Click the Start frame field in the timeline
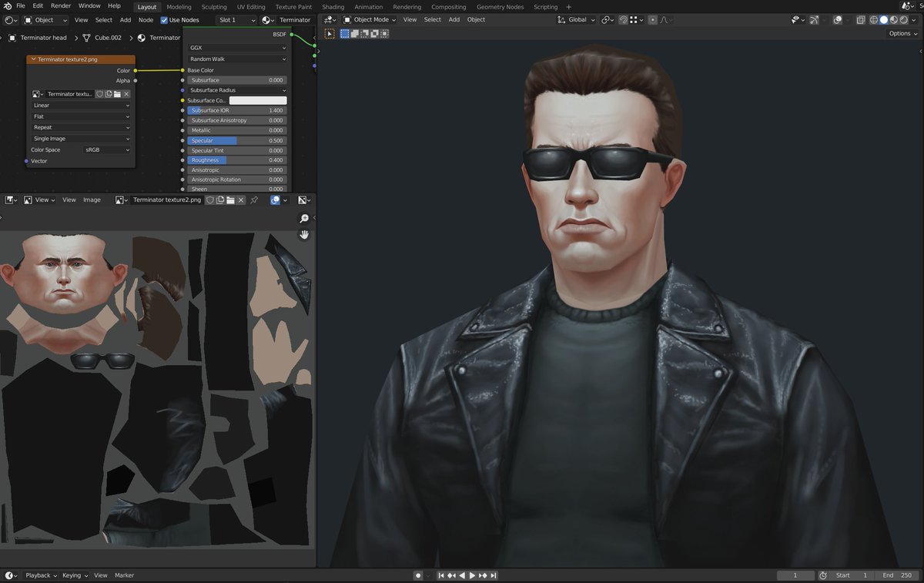924x583 pixels. [x=852, y=575]
